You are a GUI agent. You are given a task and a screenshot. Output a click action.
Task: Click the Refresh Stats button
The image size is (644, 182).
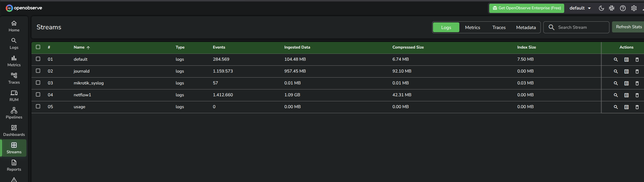629,27
